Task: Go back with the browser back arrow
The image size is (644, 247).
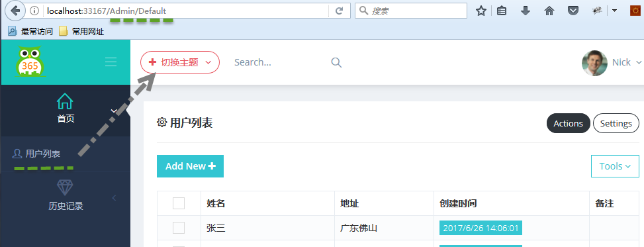Action: point(15,11)
